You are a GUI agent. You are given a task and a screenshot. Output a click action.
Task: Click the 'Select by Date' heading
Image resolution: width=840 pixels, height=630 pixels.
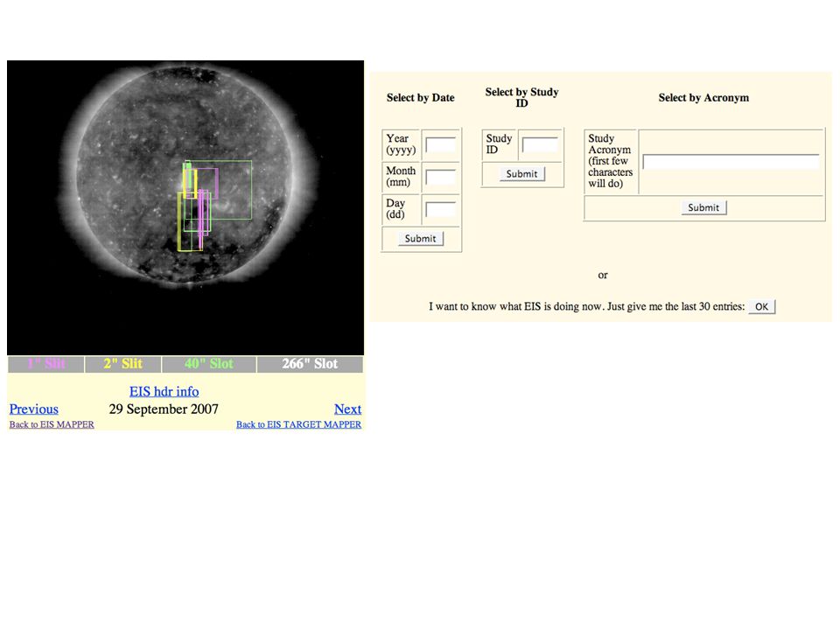coord(421,97)
